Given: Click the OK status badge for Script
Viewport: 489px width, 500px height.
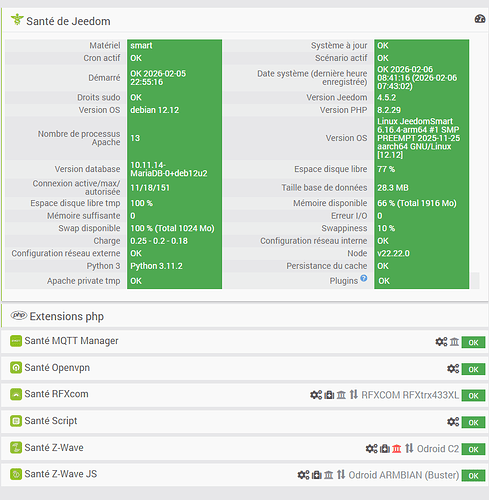Looking at the screenshot, I should coord(473,423).
